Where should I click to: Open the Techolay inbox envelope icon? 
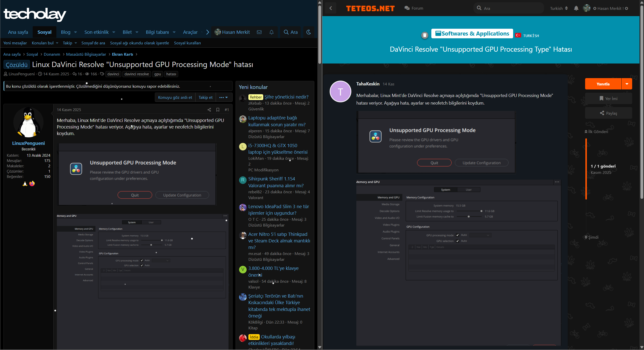259,32
